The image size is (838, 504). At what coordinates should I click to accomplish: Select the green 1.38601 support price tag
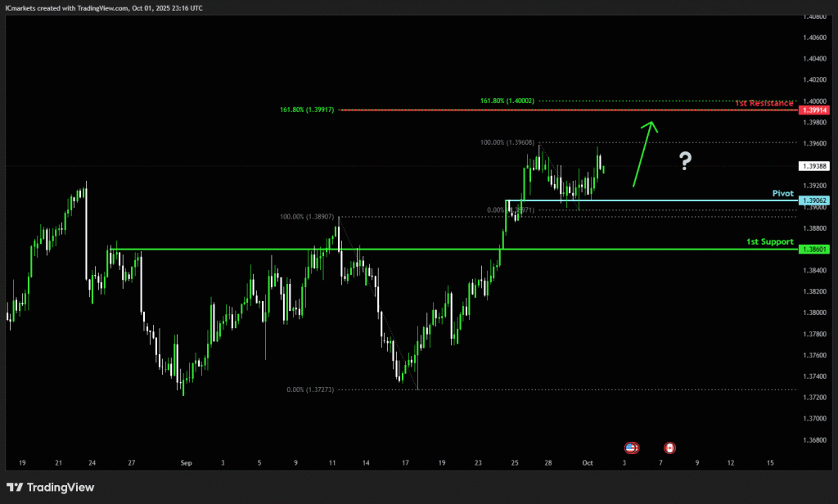click(x=815, y=249)
